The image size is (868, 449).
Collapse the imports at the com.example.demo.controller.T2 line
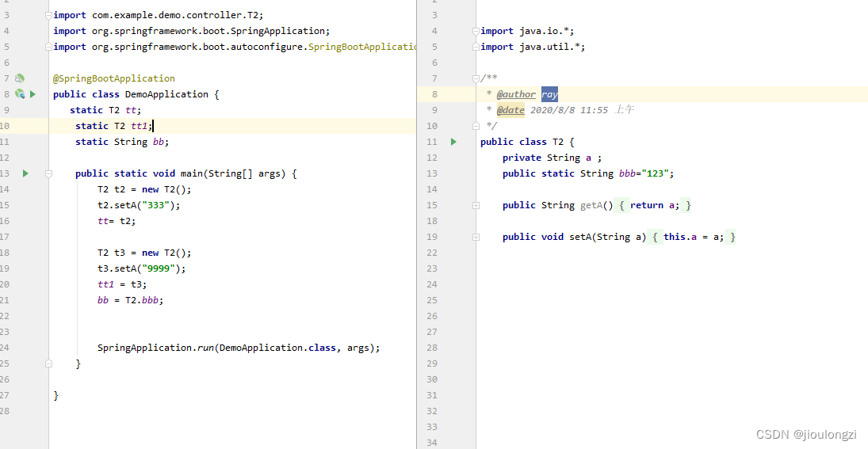[48, 16]
